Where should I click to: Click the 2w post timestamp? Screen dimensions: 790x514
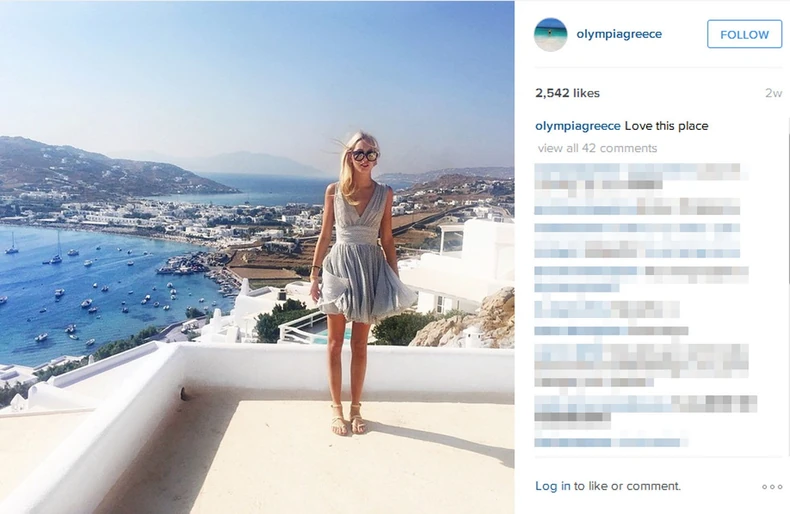773,93
